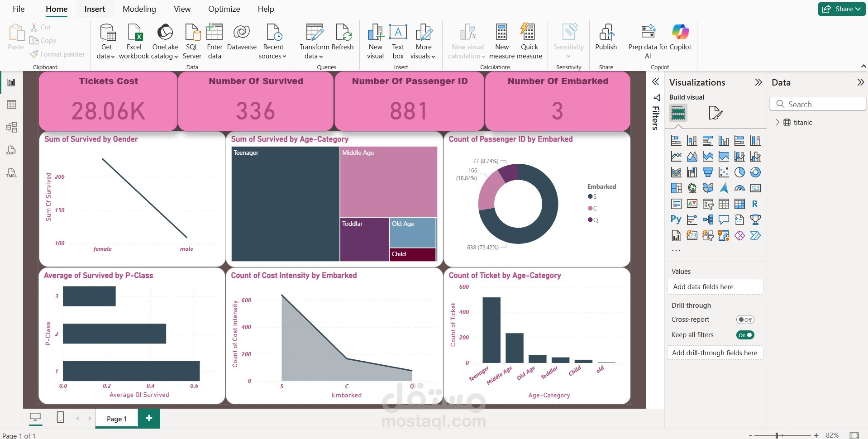The image size is (868, 439).
Task: Click Transform data icon
Action: 315,33
